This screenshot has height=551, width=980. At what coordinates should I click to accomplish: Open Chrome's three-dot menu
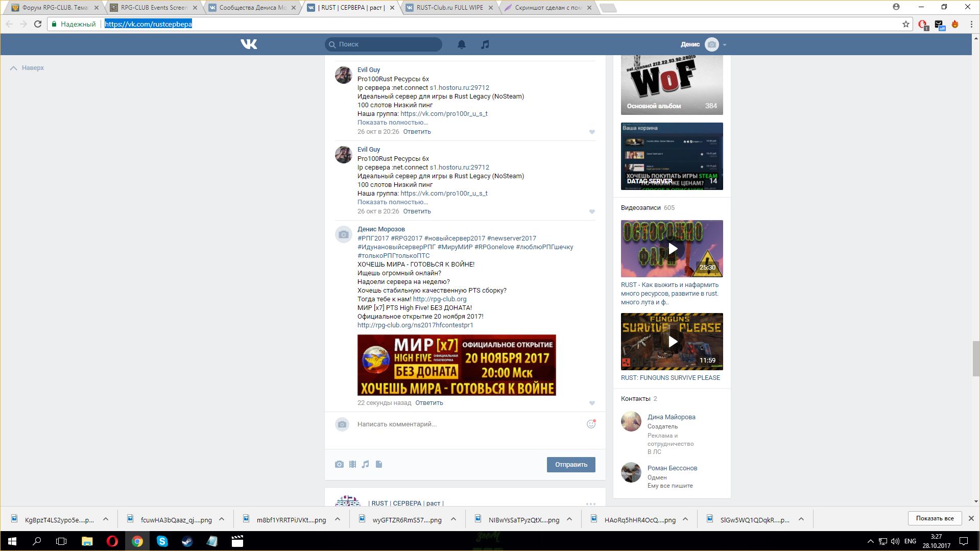[x=971, y=24]
